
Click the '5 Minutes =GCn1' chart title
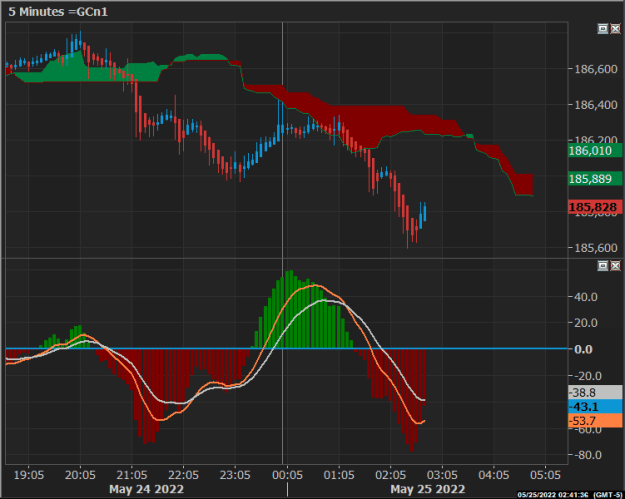coord(58,12)
